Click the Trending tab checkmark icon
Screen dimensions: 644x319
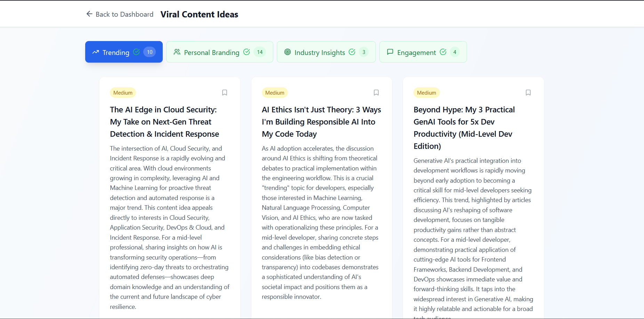(136, 52)
